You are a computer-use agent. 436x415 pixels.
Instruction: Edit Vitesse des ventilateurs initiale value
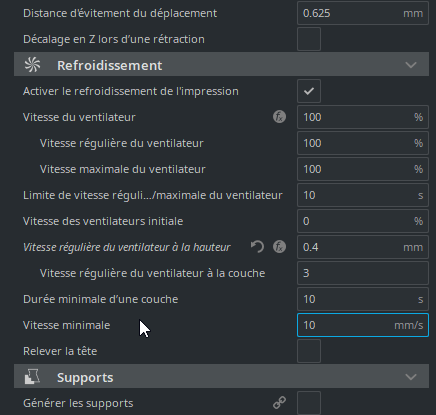click(x=363, y=221)
